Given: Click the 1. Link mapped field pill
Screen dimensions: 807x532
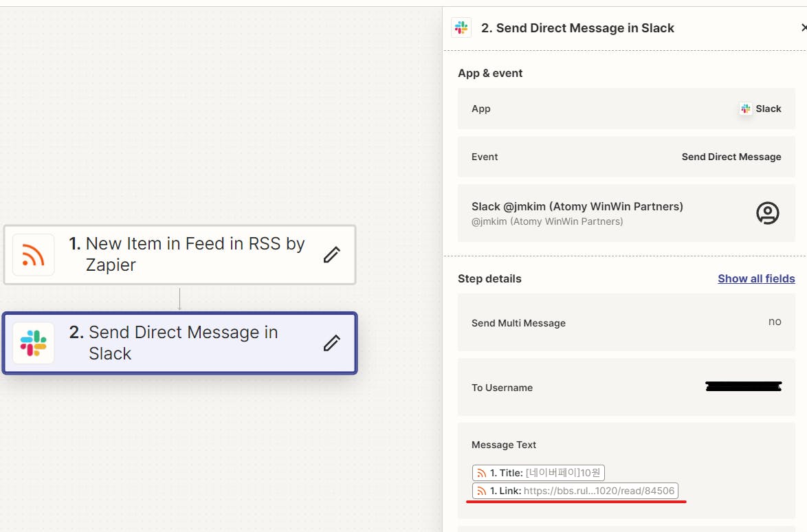Looking at the screenshot, I should pos(575,491).
